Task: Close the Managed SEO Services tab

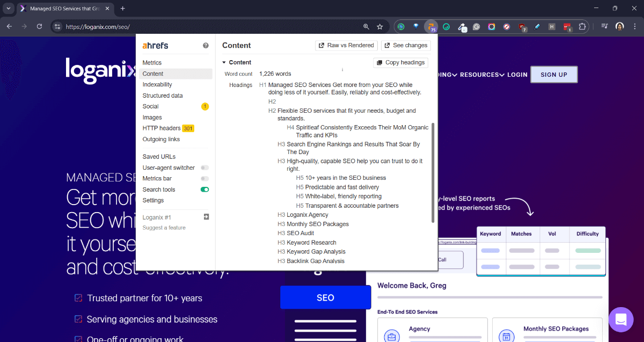Action: tap(108, 9)
